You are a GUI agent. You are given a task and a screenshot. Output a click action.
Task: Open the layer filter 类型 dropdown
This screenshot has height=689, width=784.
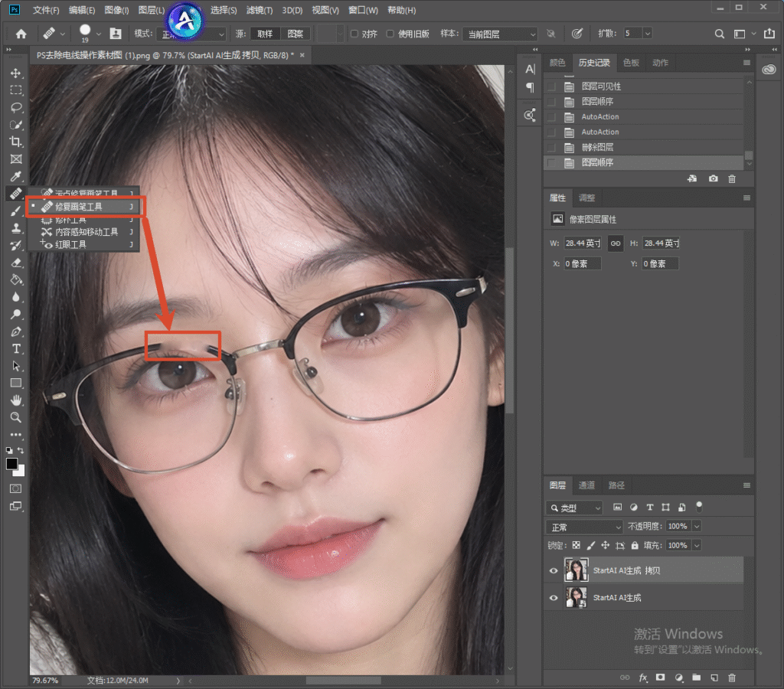pos(574,508)
